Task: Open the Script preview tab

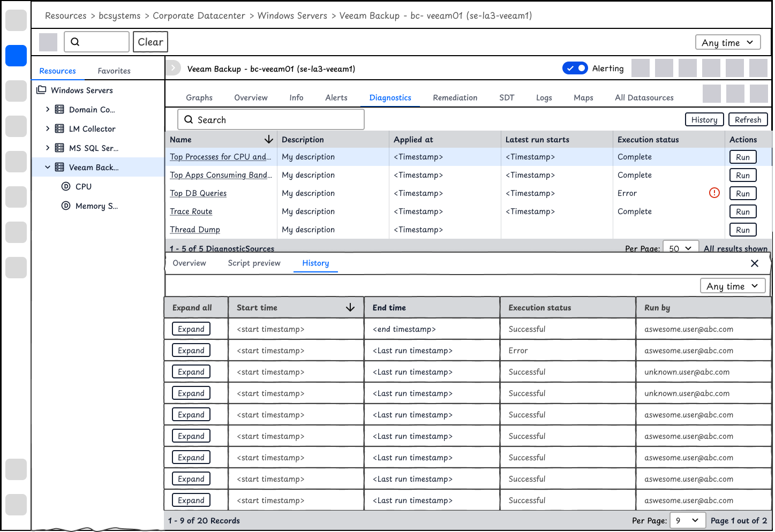Action: (254, 263)
